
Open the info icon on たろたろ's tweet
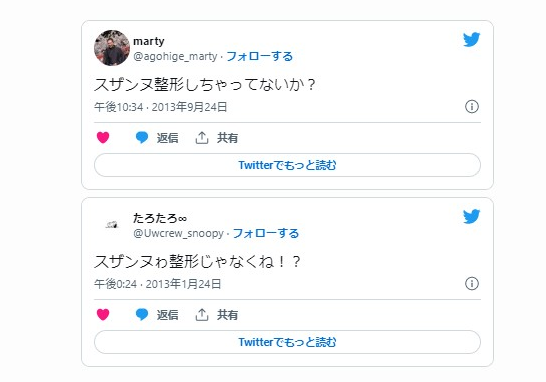[x=472, y=283]
